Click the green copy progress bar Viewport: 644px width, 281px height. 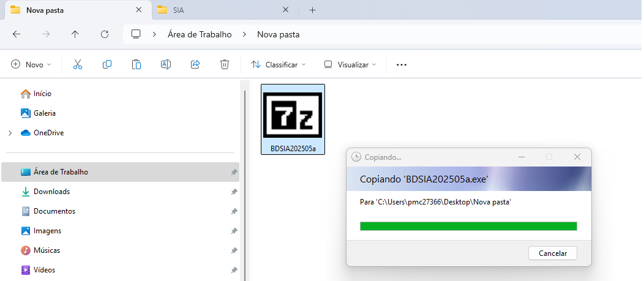point(468,227)
